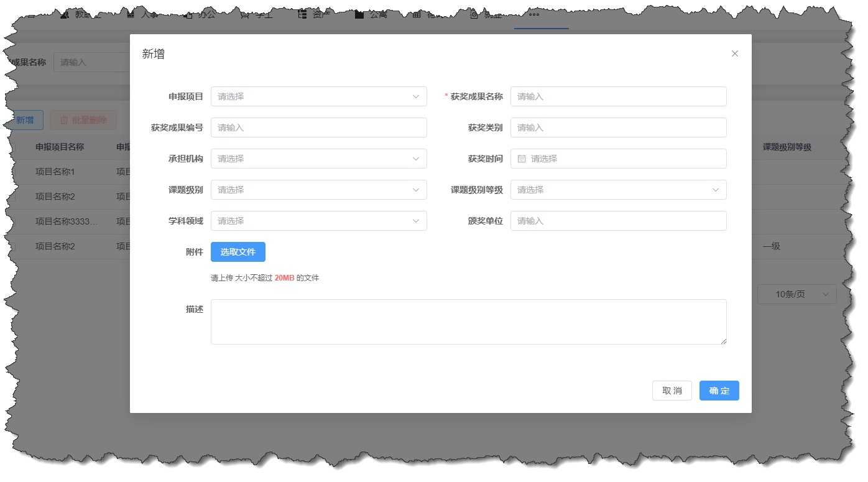
Task: Open the 申报项目 dropdown
Action: pyautogui.click(x=318, y=96)
